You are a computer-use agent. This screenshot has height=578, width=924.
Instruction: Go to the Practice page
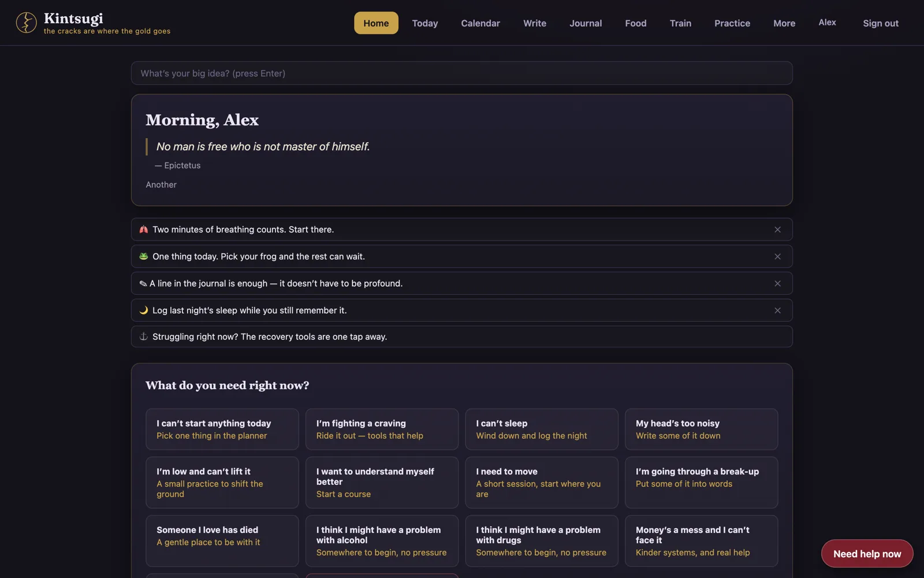pyautogui.click(x=732, y=23)
